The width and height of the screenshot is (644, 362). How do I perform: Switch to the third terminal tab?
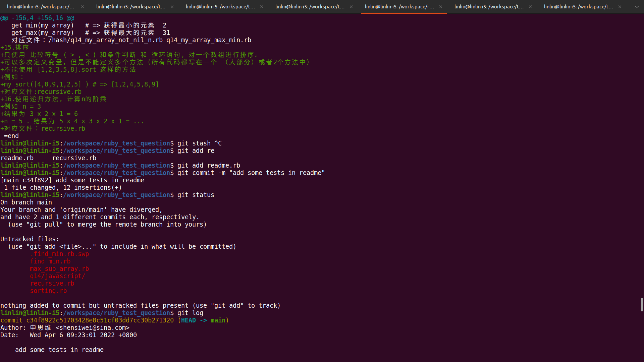click(x=220, y=7)
